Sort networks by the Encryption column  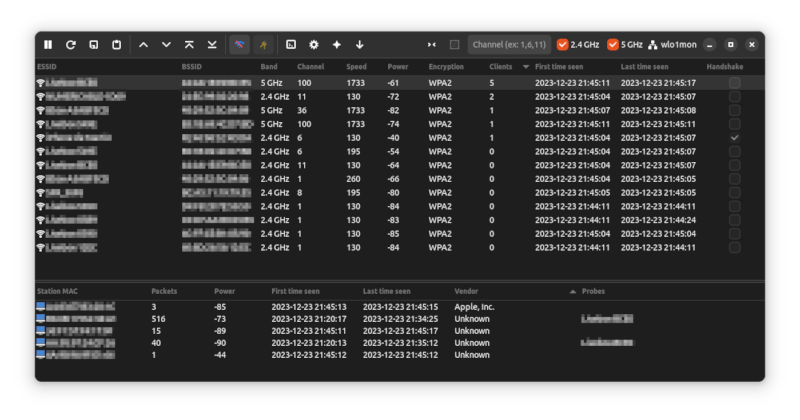point(446,67)
